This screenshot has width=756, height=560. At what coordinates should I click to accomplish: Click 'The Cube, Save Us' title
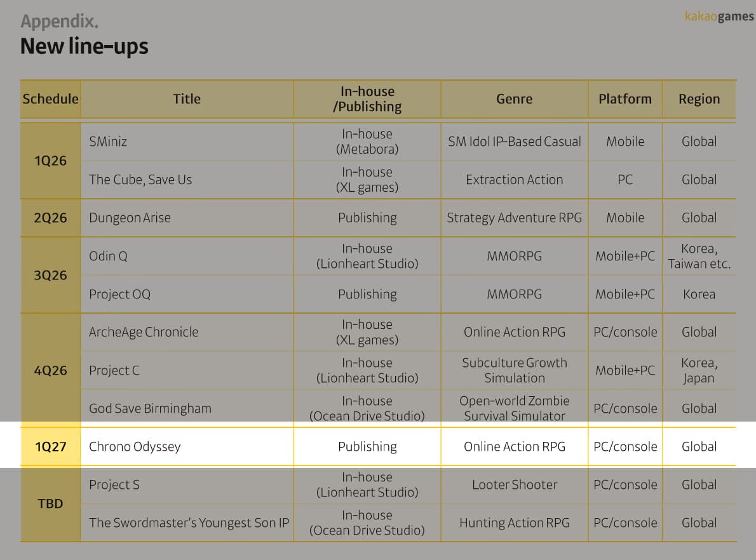(140, 180)
